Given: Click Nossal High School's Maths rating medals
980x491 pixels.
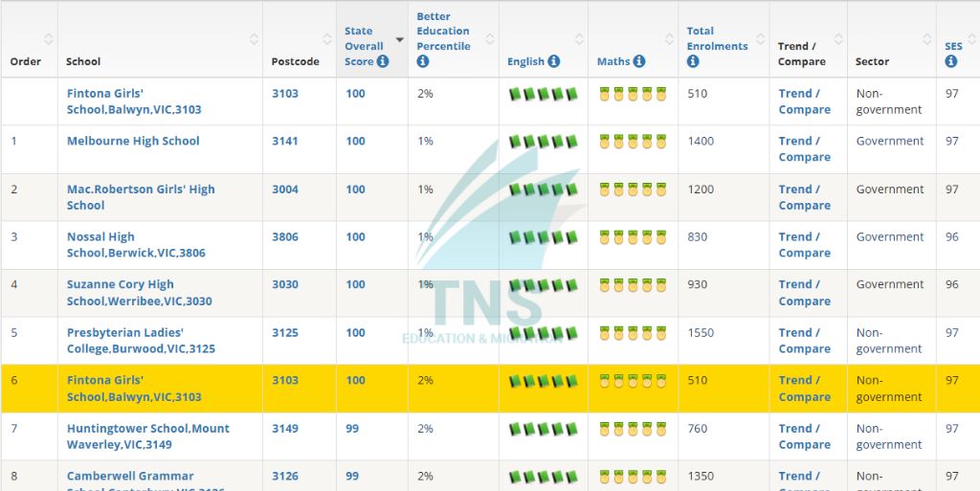Looking at the screenshot, I should 633,237.
